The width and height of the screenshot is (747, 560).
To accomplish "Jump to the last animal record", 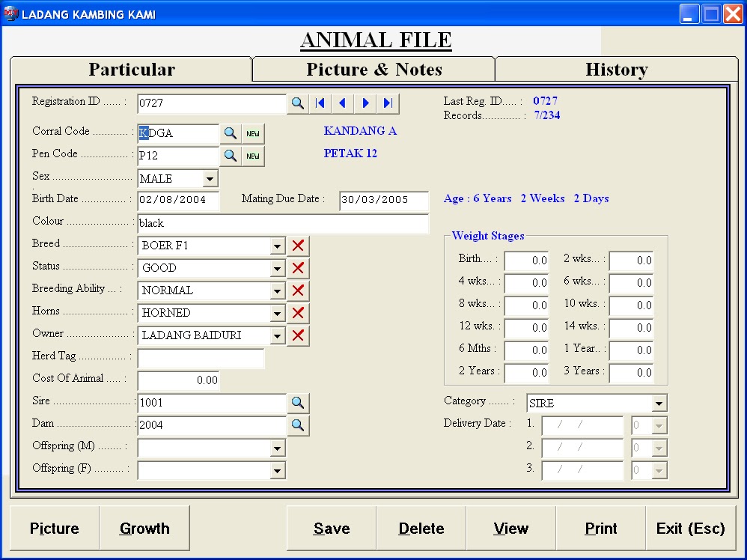I will coord(388,103).
